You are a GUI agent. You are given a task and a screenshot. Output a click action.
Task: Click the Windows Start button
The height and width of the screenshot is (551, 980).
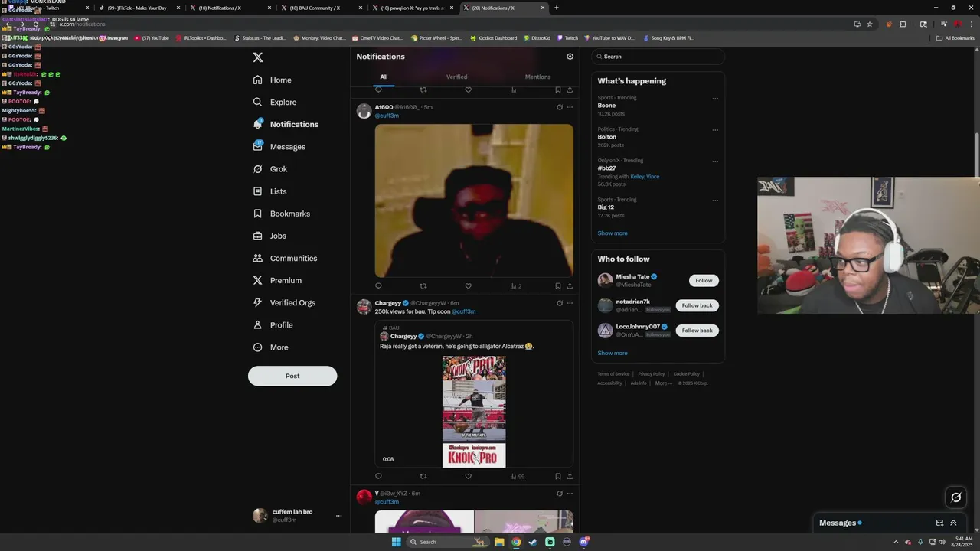(396, 542)
